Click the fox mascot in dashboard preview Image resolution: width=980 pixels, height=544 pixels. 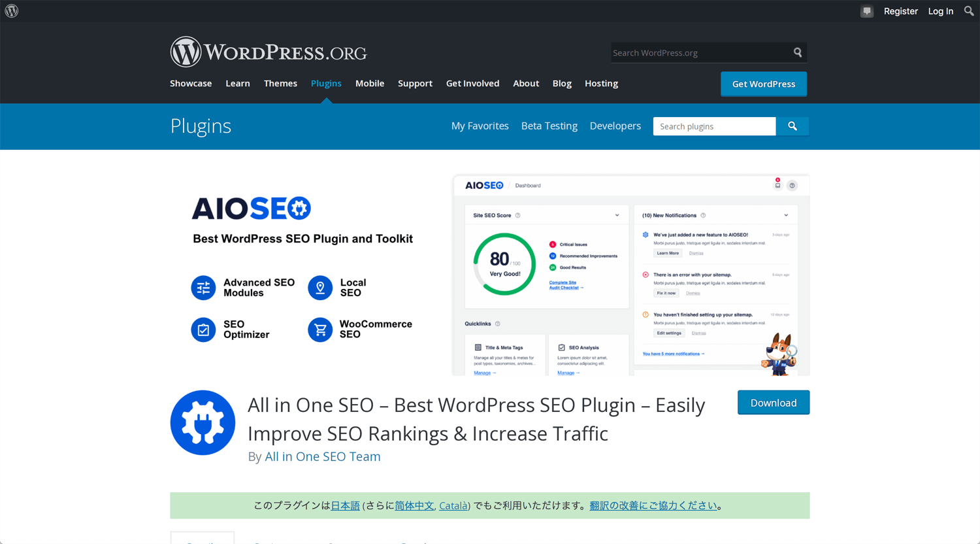click(x=779, y=354)
